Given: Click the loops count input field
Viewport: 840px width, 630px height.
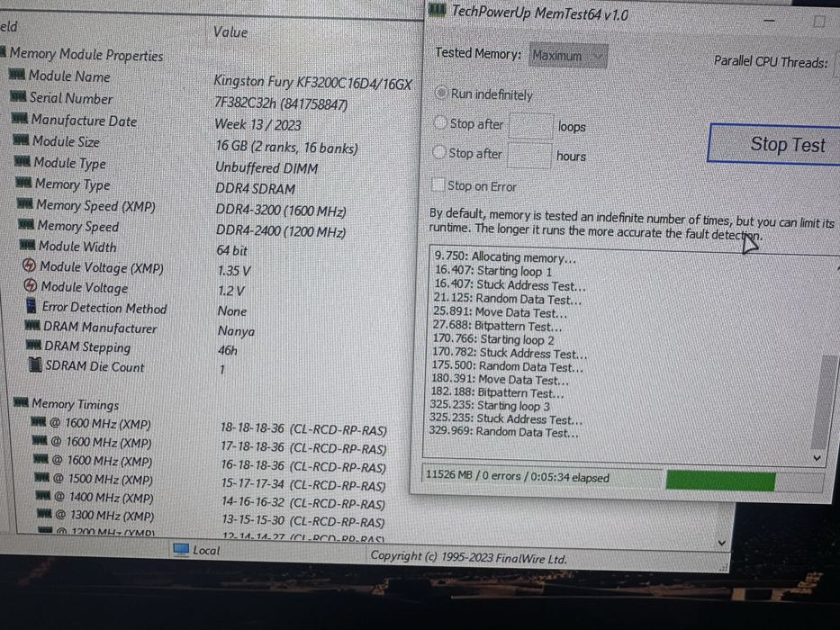Looking at the screenshot, I should (x=529, y=126).
